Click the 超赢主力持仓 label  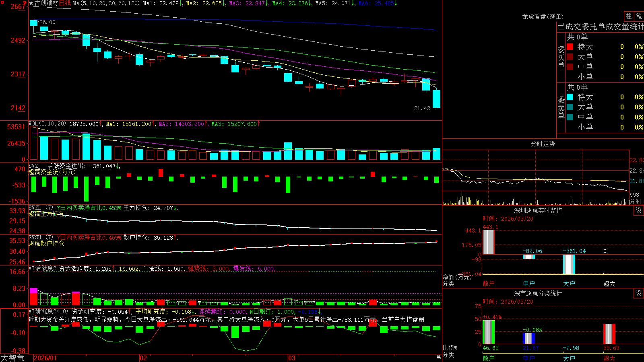(x=46, y=214)
